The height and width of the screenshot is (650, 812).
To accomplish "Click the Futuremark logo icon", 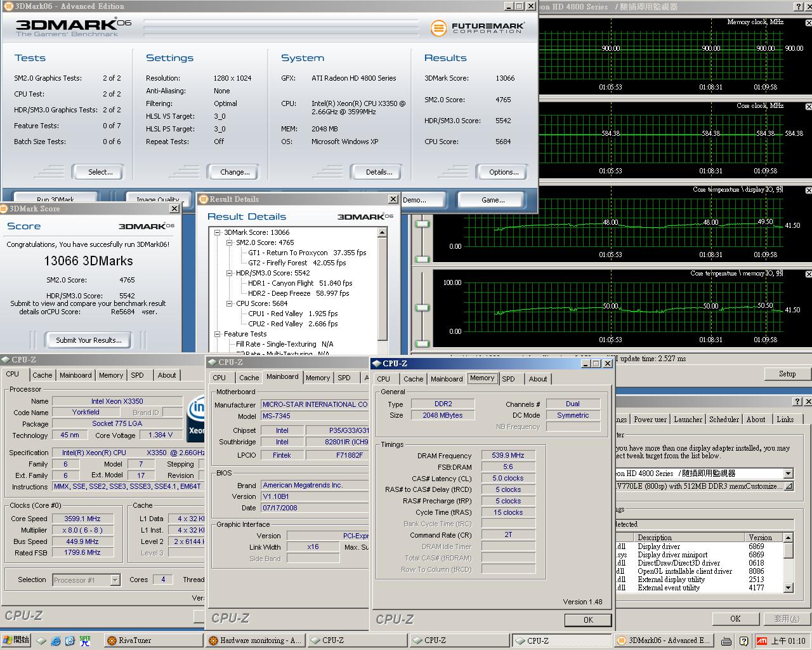I will [438, 28].
